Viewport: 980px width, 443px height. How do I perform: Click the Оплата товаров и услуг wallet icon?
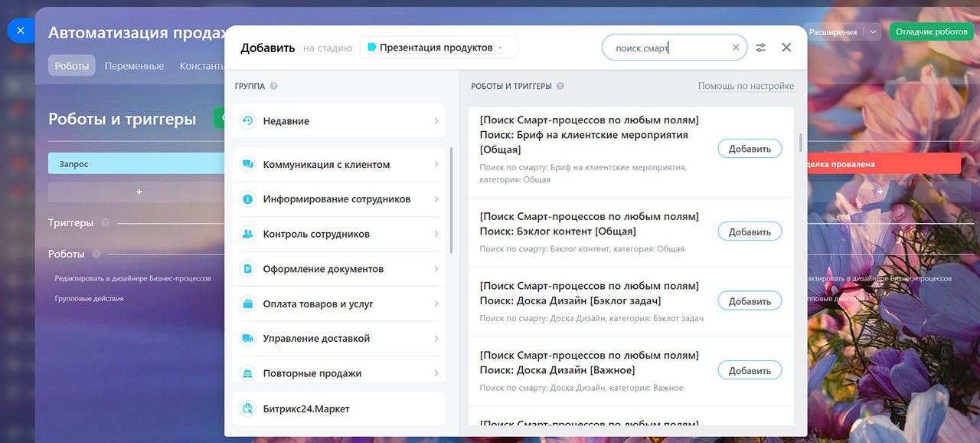point(247,304)
